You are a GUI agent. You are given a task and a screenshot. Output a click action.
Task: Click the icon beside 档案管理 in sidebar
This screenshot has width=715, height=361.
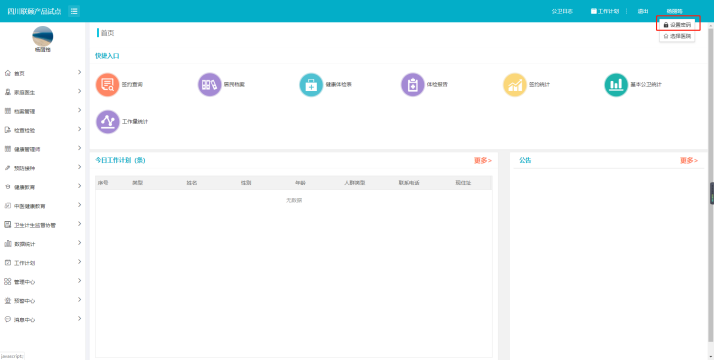(7, 111)
